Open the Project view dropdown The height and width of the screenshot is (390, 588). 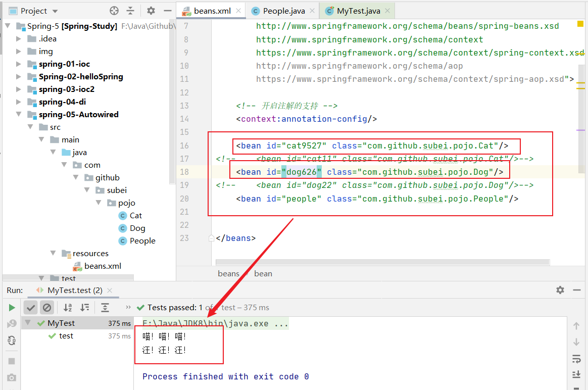tap(55, 11)
